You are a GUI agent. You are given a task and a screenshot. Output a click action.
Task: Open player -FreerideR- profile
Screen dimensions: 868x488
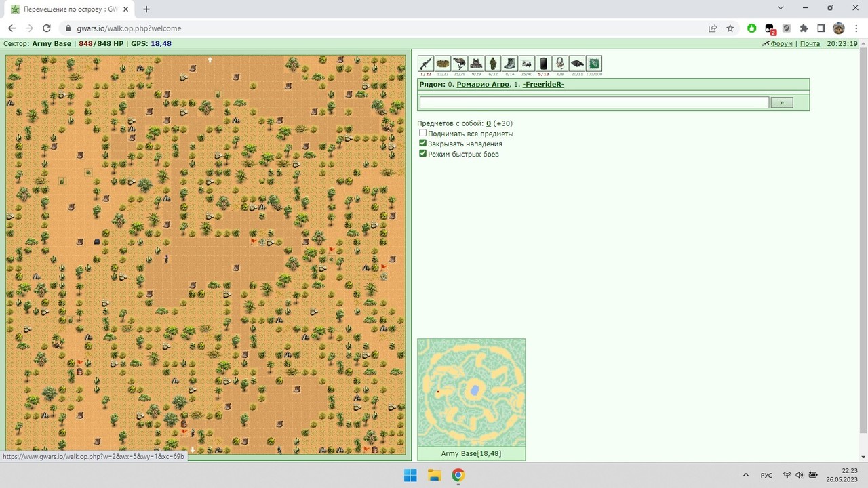[543, 85]
